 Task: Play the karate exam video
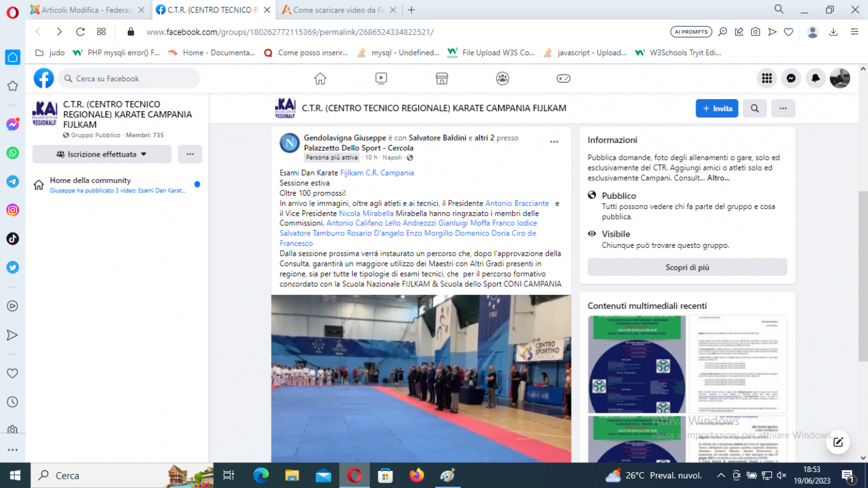tap(421, 379)
